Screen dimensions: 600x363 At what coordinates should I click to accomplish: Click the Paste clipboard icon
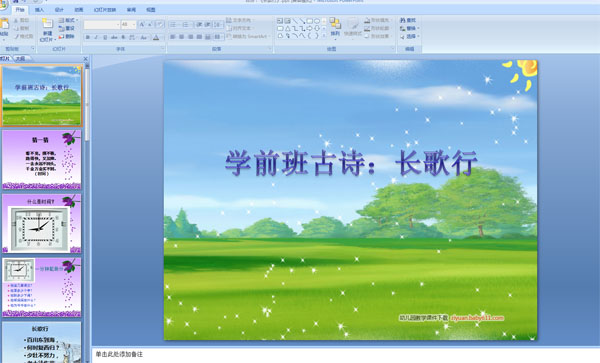pyautogui.click(x=4, y=24)
